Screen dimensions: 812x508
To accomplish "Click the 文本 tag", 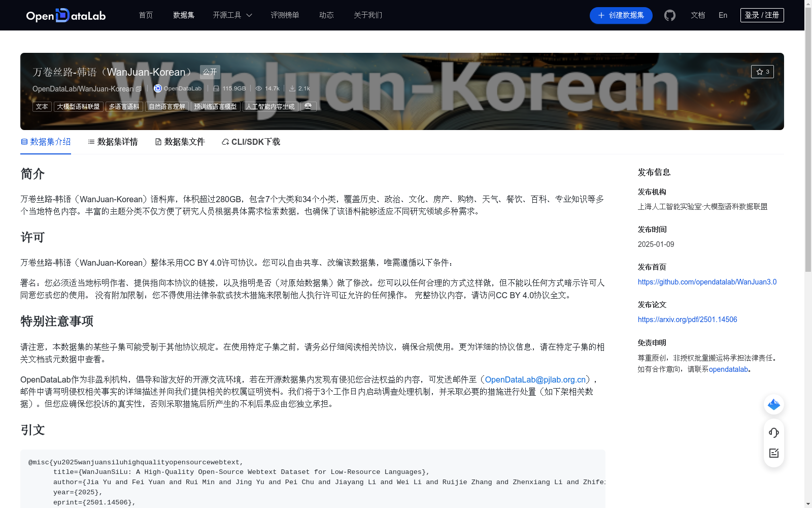I will 42,107.
